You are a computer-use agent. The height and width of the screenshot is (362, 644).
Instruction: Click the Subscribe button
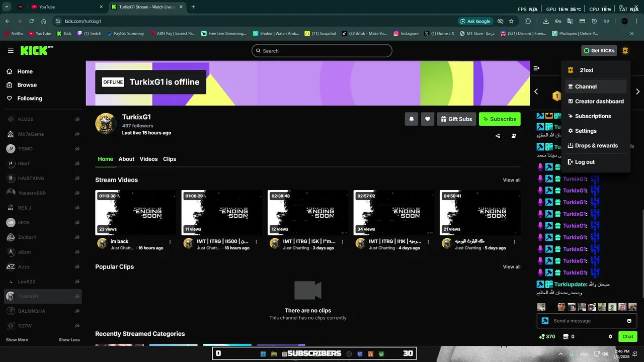pyautogui.click(x=500, y=119)
